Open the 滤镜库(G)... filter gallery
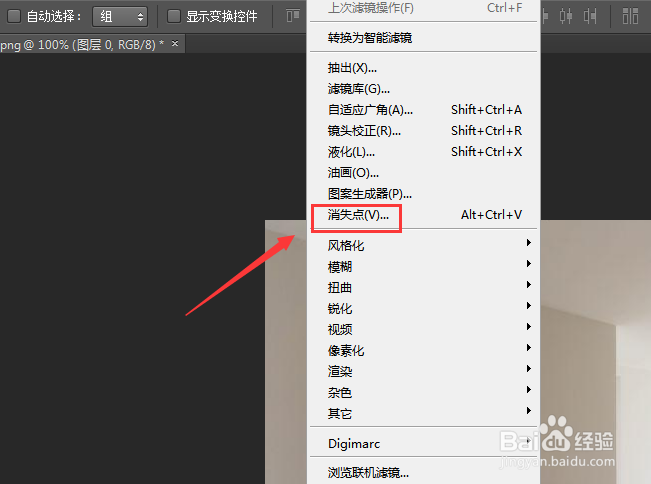651x484 pixels. (x=423, y=89)
